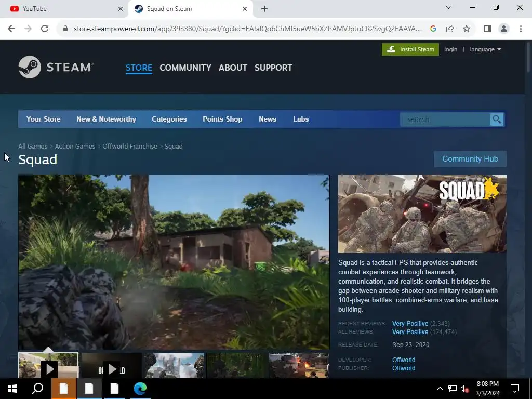Click the login link

click(x=450, y=49)
